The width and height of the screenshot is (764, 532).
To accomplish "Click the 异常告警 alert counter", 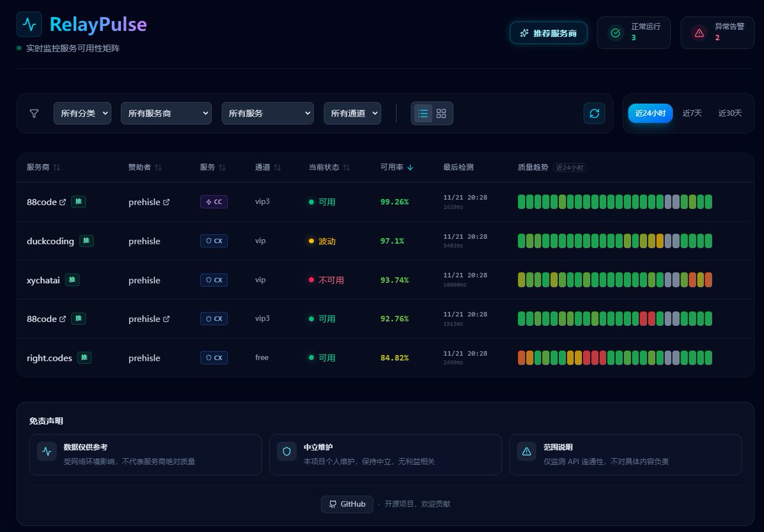I will click(x=718, y=32).
